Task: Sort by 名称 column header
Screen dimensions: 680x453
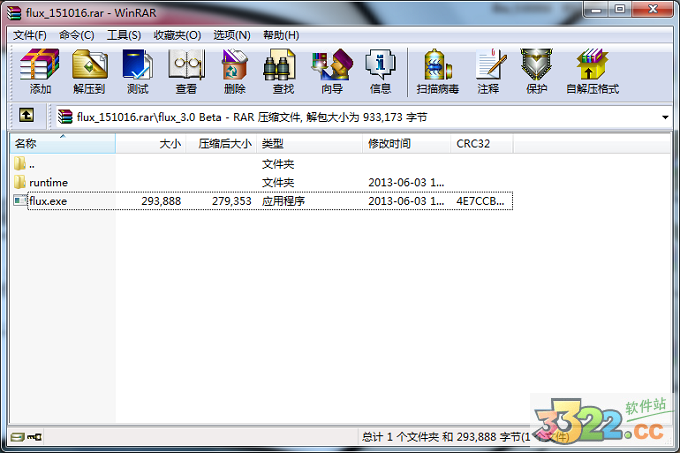Action: click(62, 143)
